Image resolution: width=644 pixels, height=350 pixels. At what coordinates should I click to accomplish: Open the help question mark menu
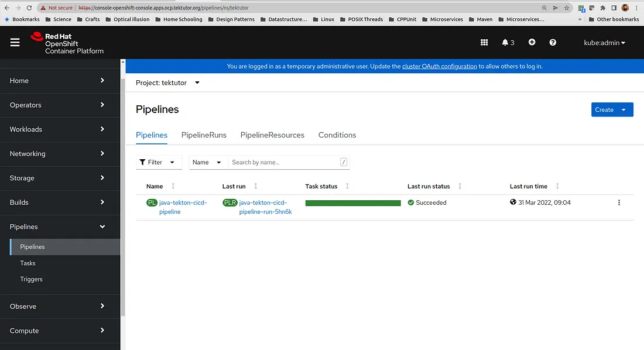point(553,42)
